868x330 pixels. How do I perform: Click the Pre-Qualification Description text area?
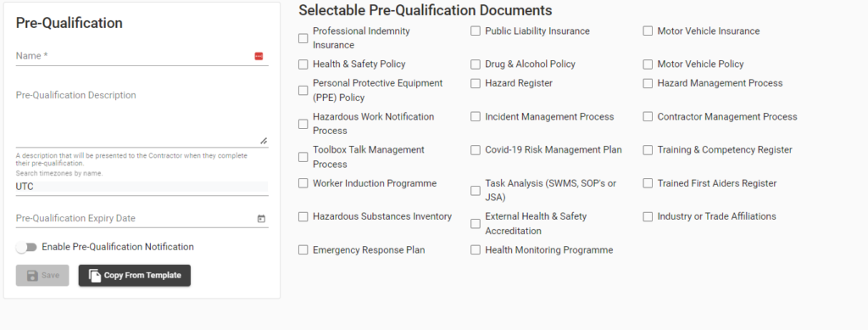click(x=142, y=116)
